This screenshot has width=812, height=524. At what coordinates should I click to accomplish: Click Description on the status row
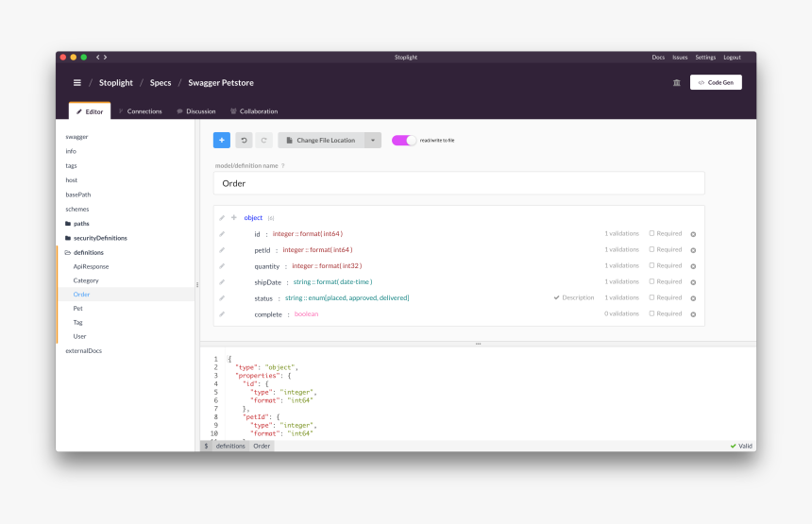[574, 297]
